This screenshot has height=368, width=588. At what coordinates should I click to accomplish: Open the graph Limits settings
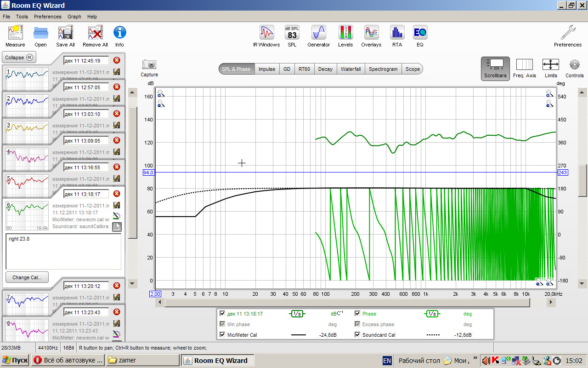550,65
